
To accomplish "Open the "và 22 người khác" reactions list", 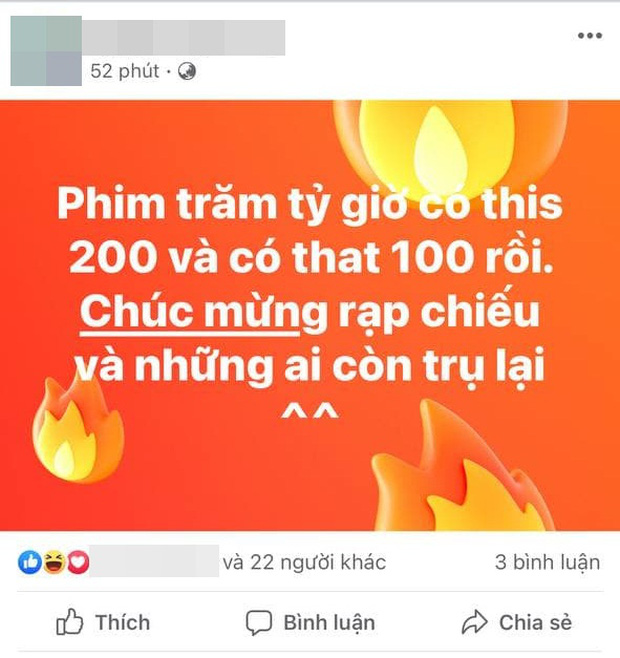I will point(304,562).
